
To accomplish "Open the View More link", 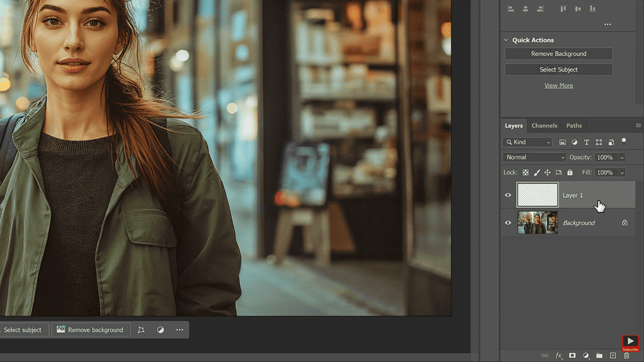I will [x=558, y=86].
